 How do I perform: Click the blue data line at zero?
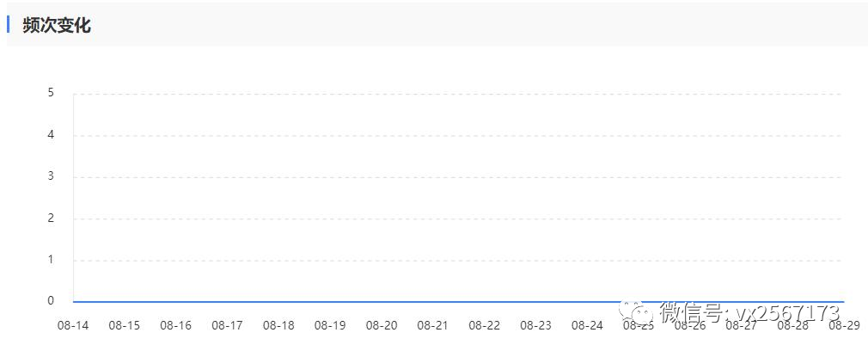click(458, 302)
